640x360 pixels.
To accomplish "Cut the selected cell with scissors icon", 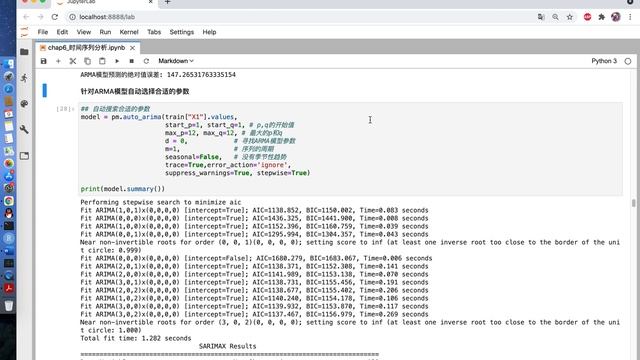I will (73, 61).
